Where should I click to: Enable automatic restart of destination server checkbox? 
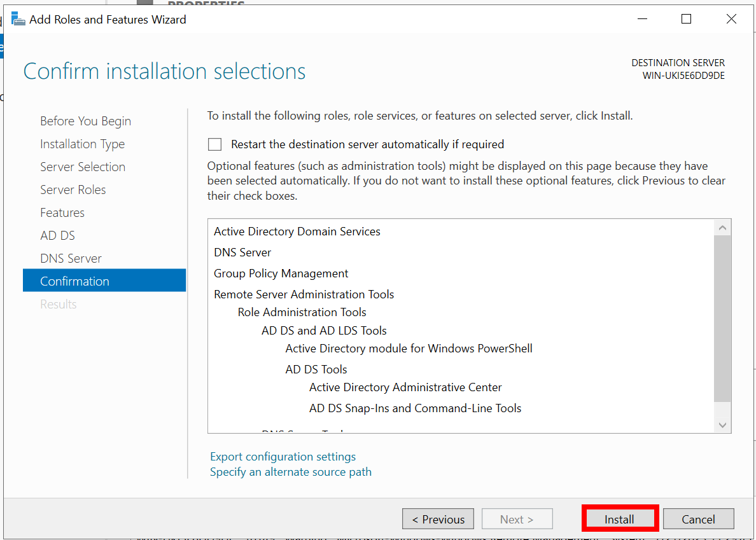tap(214, 144)
